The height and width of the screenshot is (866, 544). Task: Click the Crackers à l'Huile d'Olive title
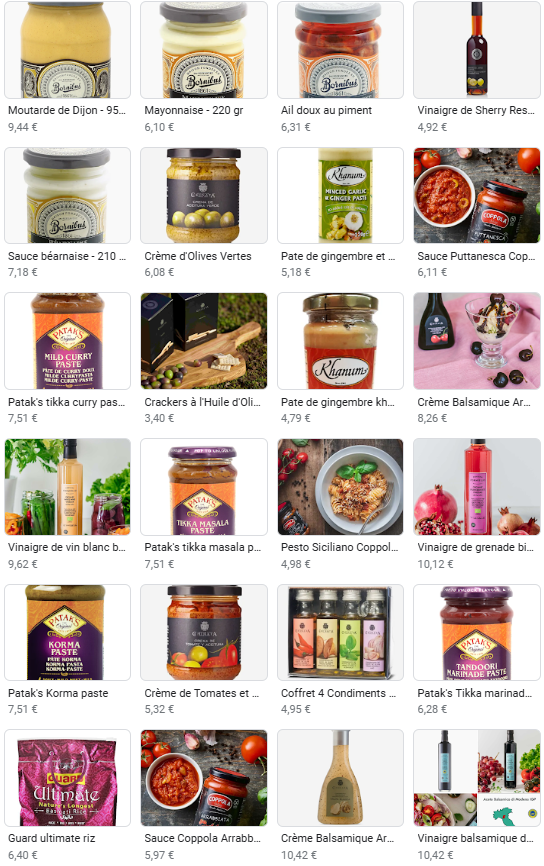(202, 402)
